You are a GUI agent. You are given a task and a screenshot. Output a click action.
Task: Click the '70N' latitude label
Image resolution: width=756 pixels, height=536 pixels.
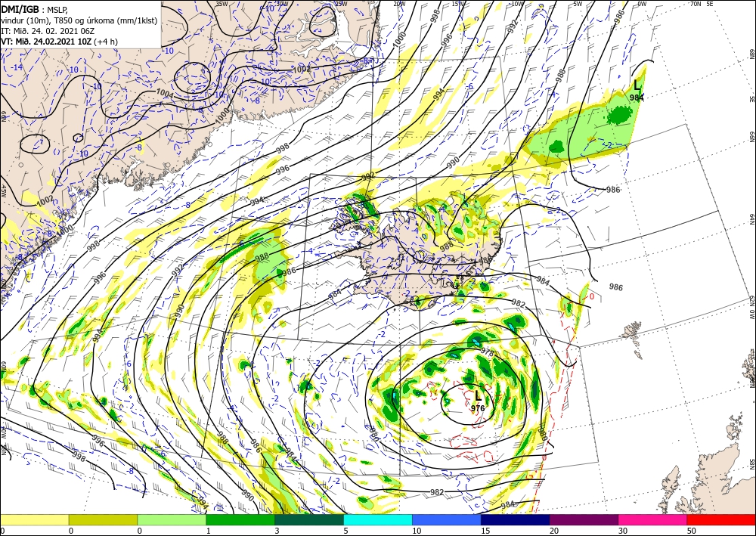click(x=696, y=3)
